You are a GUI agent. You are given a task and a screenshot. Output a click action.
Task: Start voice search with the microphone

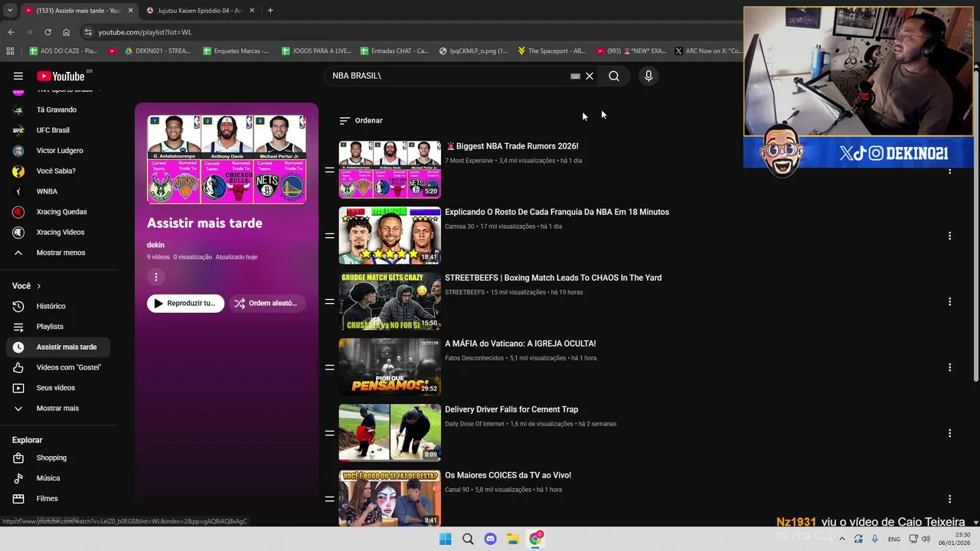point(648,76)
